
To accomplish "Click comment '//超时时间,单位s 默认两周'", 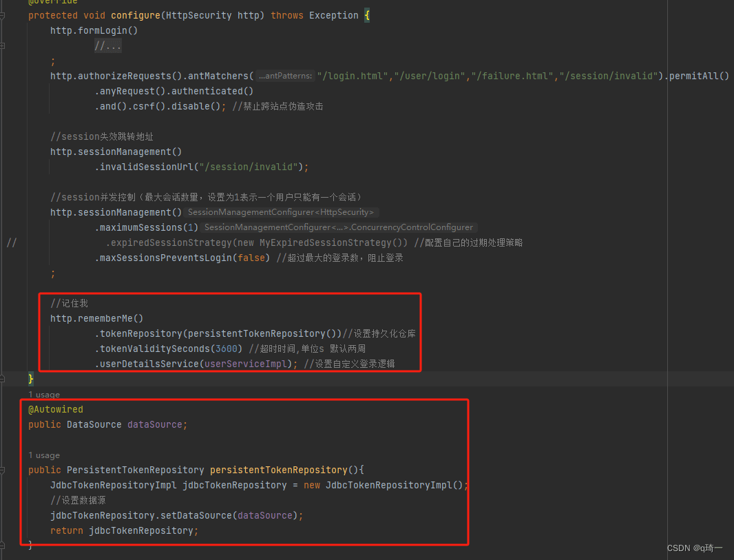I will pos(307,349).
